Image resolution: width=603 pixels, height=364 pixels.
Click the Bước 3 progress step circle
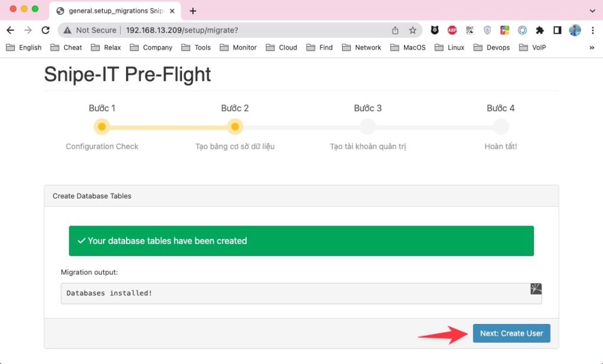[367, 127]
